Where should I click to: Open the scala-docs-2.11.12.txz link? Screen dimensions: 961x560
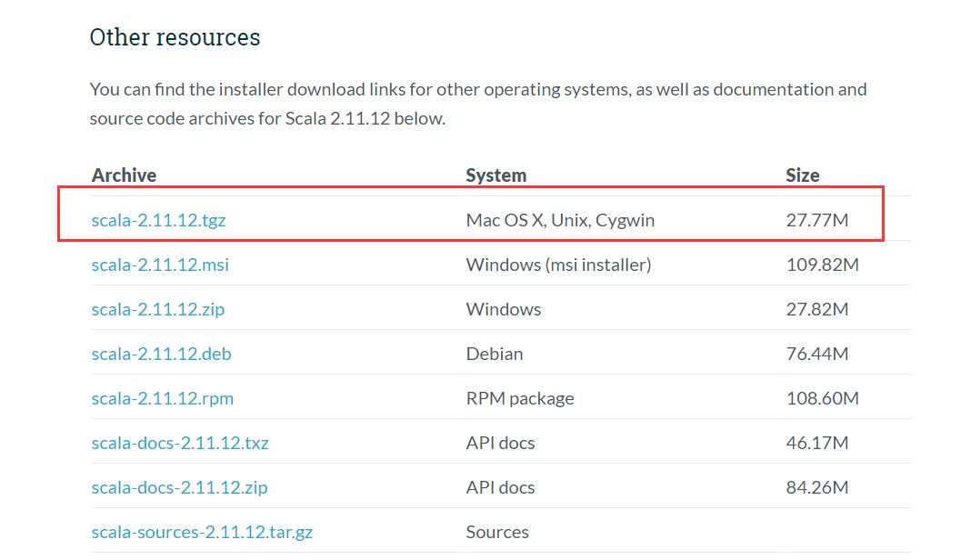click(180, 443)
